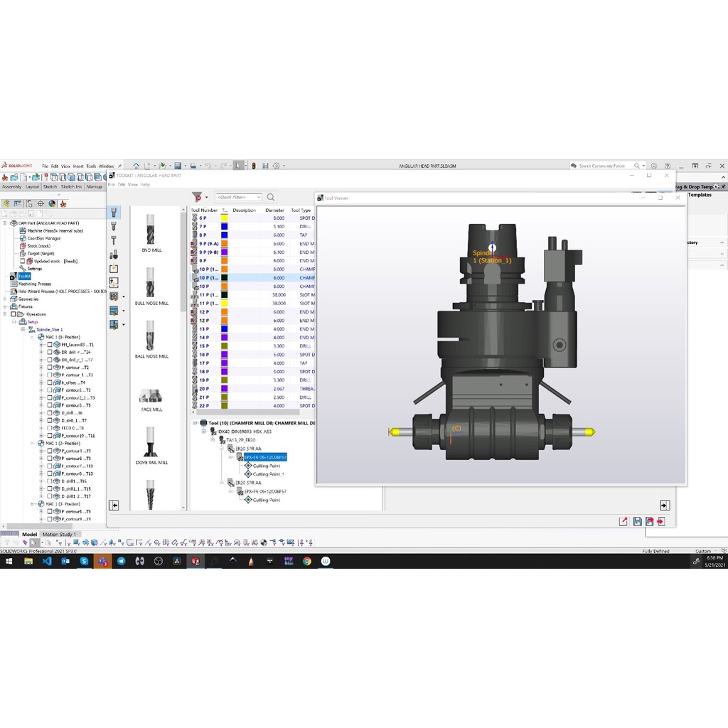Collapse the MAC 1 (2- Position) node
728x728 pixels.
[x=33, y=444]
